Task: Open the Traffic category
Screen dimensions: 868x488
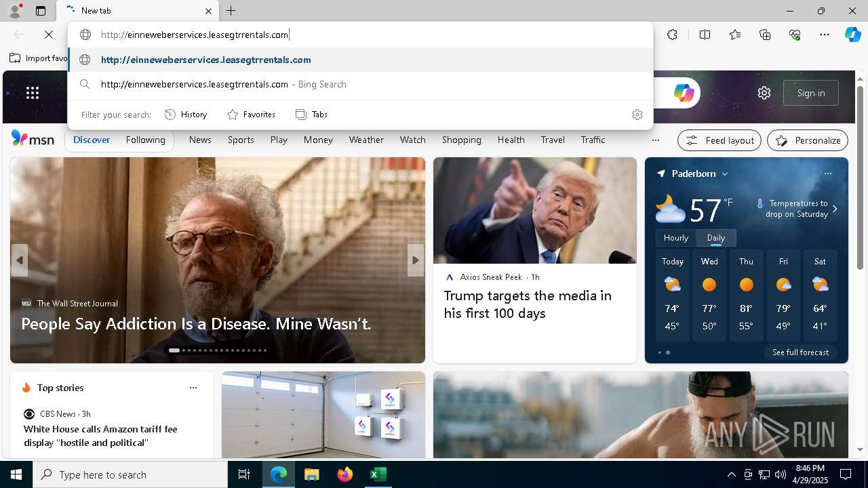Action: [593, 140]
